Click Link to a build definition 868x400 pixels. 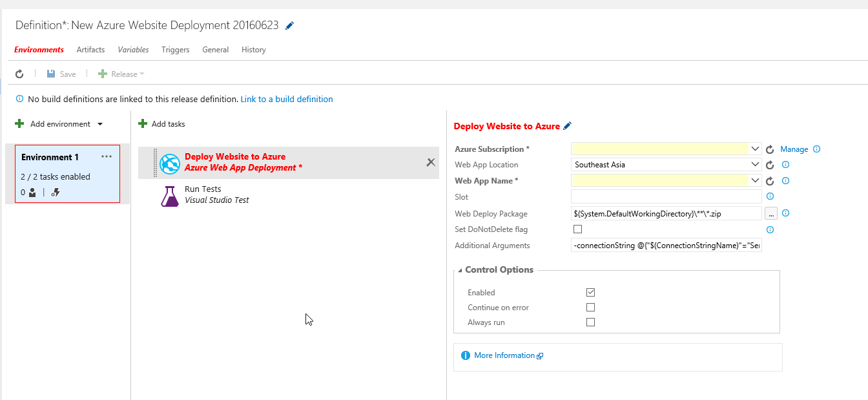287,100
